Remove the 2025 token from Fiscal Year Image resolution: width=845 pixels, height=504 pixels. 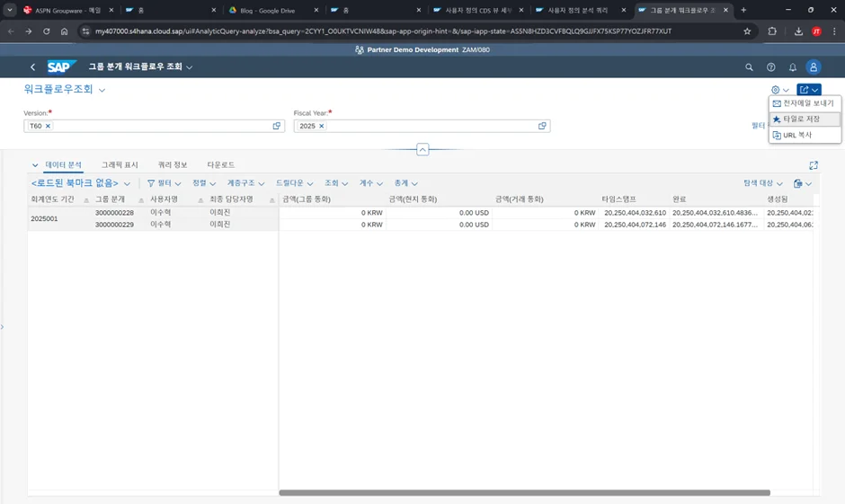coord(321,126)
